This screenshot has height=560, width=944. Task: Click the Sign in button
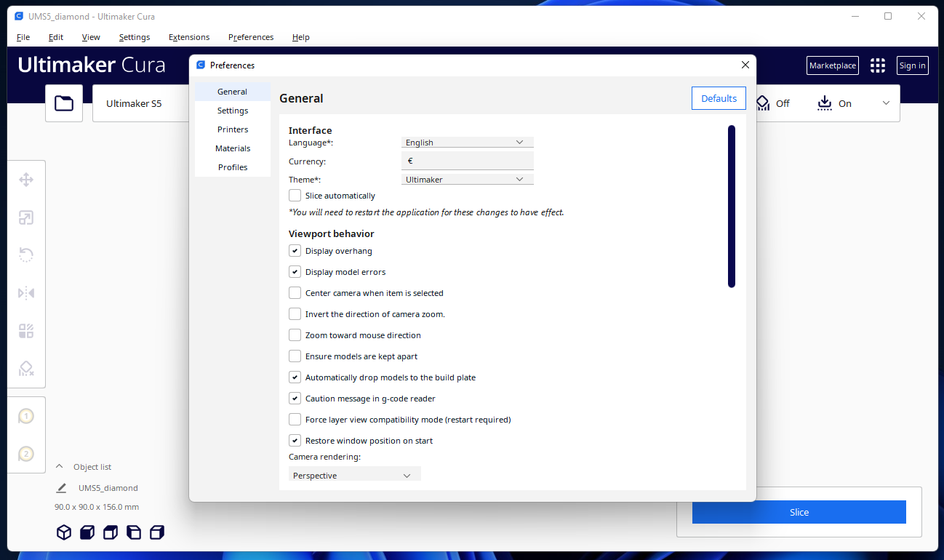[913, 65]
